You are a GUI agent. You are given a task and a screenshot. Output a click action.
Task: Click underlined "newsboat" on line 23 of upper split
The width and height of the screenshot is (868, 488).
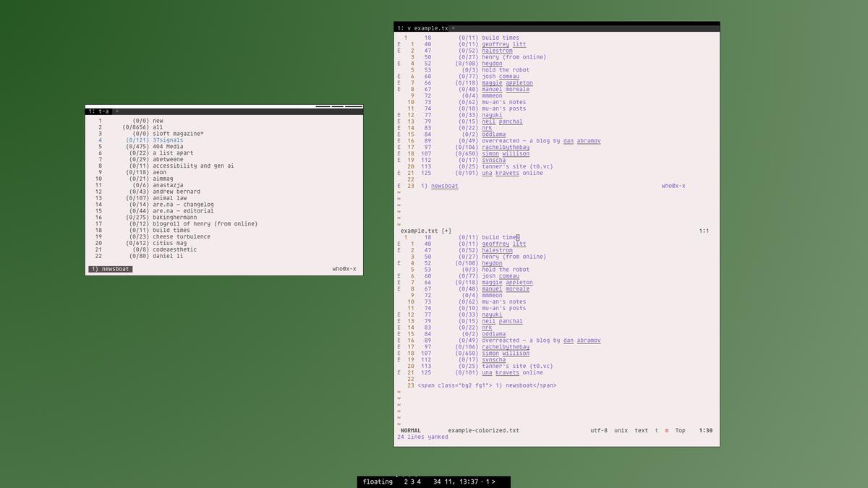[x=445, y=186]
